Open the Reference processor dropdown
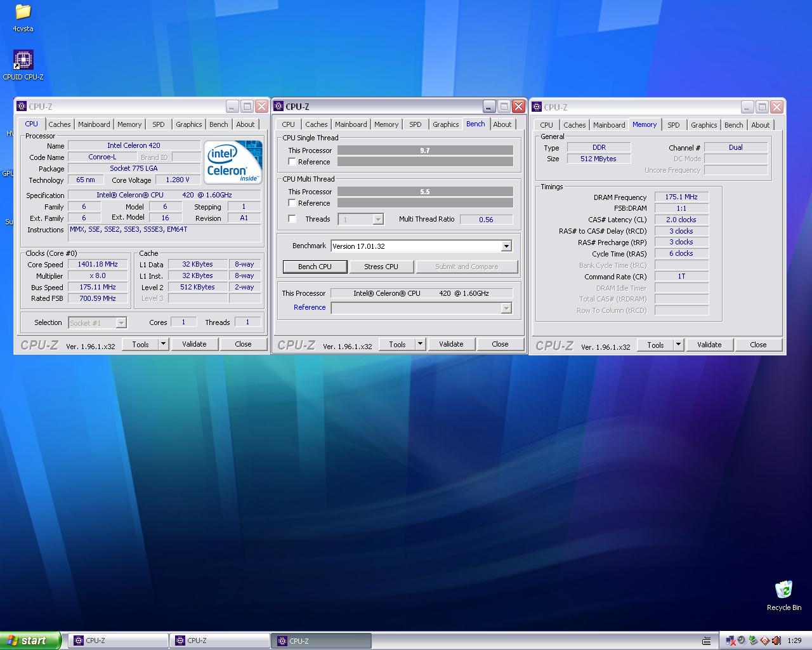Viewport: 812px width, 650px height. (506, 308)
